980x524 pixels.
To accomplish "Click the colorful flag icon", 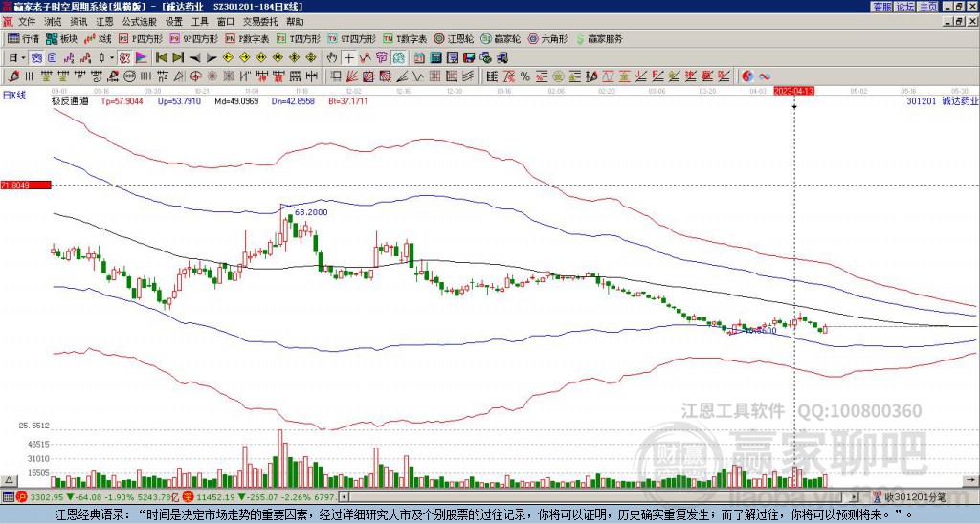I will coord(142,58).
